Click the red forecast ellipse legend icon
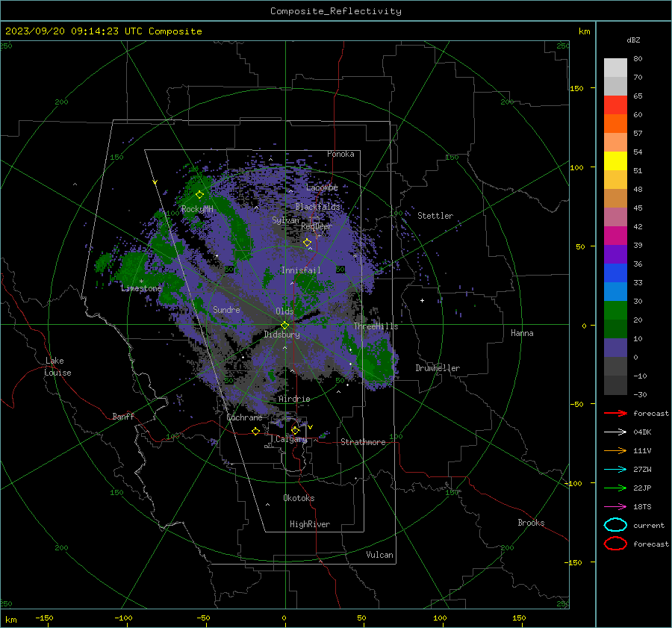This screenshot has width=672, height=628. [x=615, y=544]
